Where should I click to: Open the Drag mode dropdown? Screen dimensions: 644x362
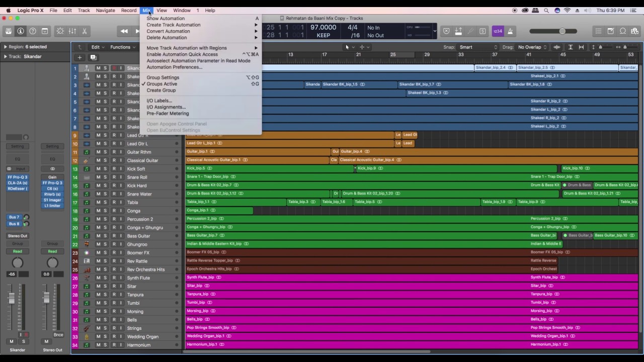[532, 47]
